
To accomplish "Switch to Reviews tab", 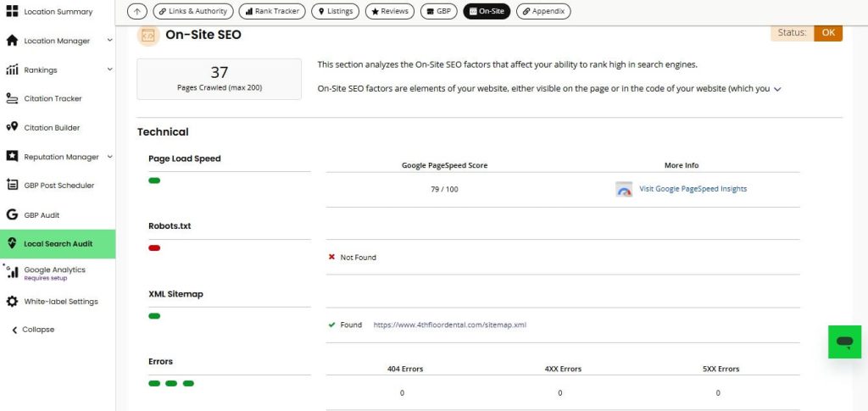I will click(390, 11).
